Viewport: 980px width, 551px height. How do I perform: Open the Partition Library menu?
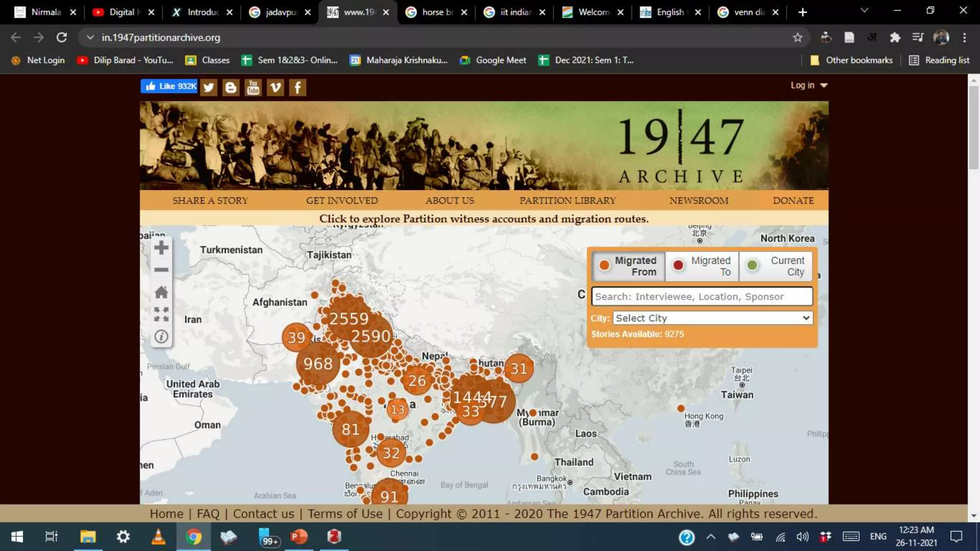568,200
